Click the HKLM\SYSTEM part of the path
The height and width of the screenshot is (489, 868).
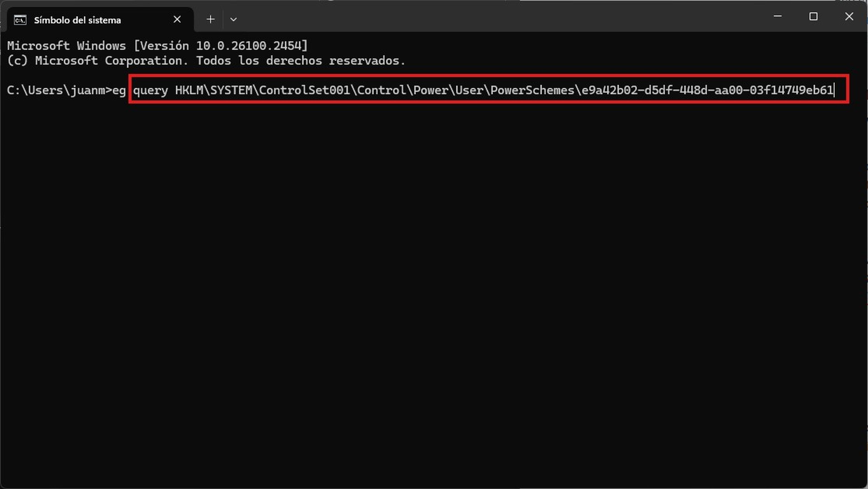[x=214, y=90]
